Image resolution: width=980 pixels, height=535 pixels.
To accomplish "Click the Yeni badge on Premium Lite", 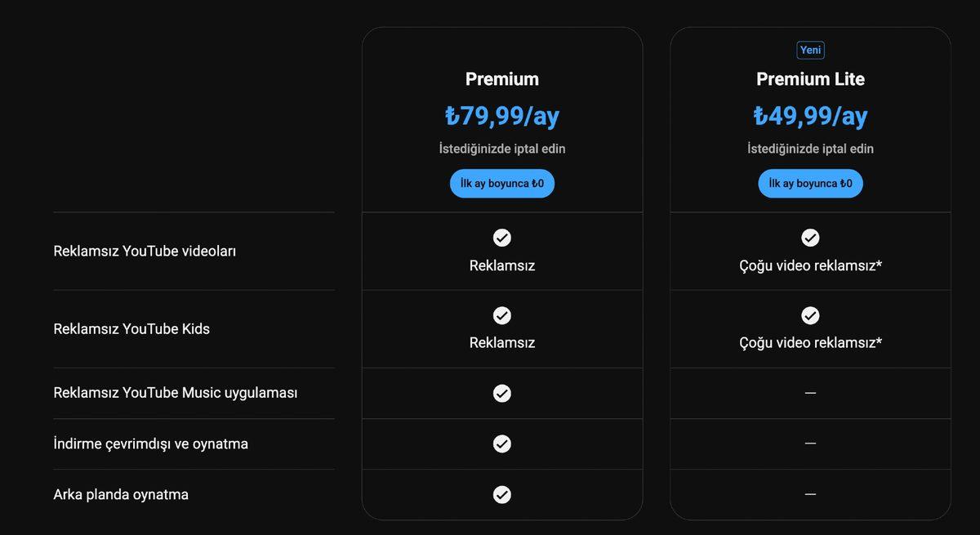I will [810, 50].
